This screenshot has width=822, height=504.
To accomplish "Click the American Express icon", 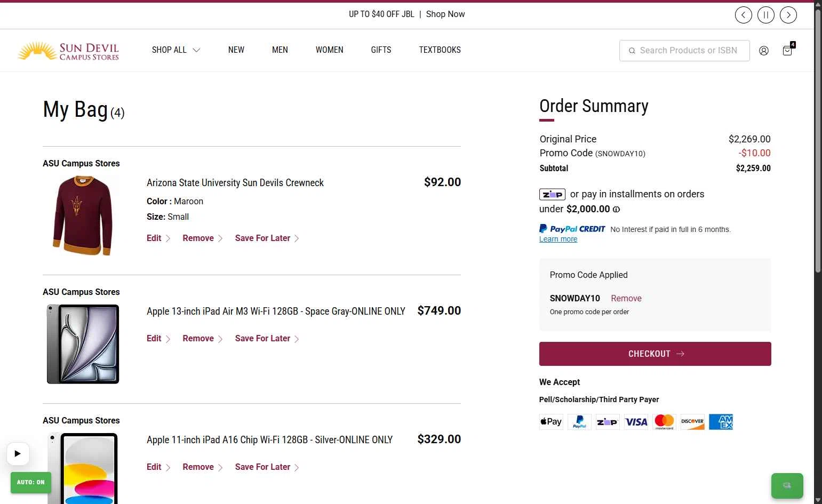I will tap(721, 422).
